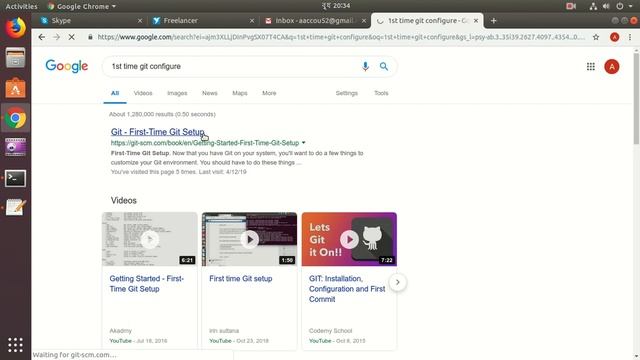Open the Google Chrome app menu dropdown

[x=82, y=6]
